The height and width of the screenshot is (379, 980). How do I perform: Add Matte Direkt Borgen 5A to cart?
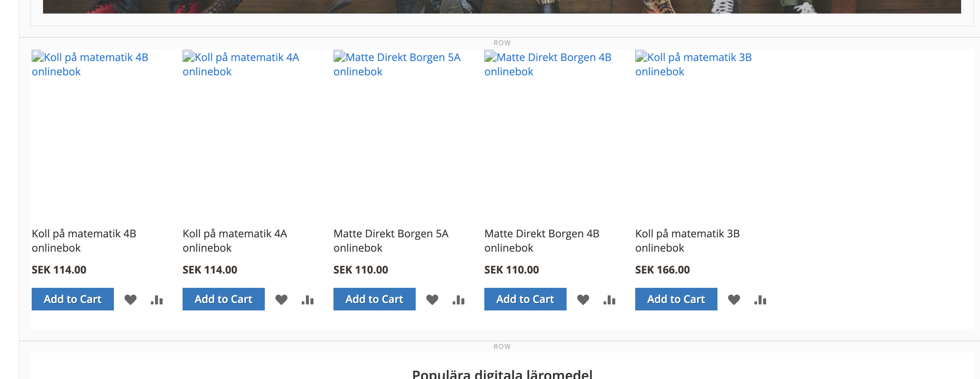374,299
